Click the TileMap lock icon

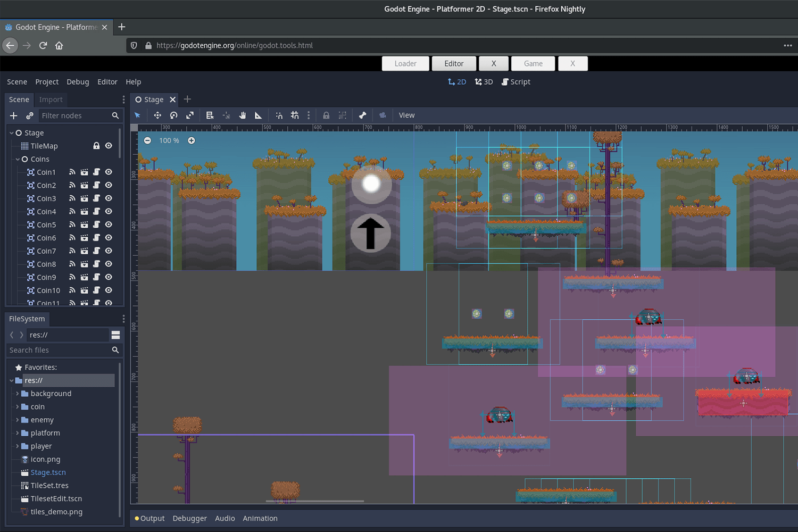[96, 146]
